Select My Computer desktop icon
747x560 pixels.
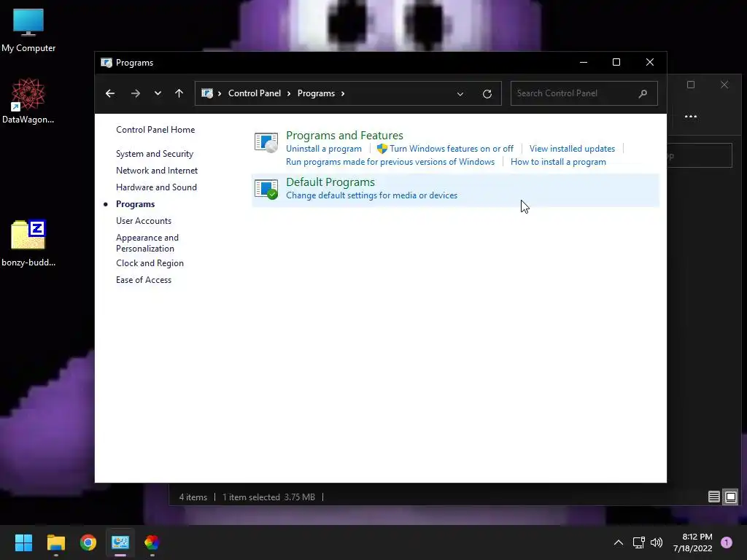pyautogui.click(x=28, y=31)
